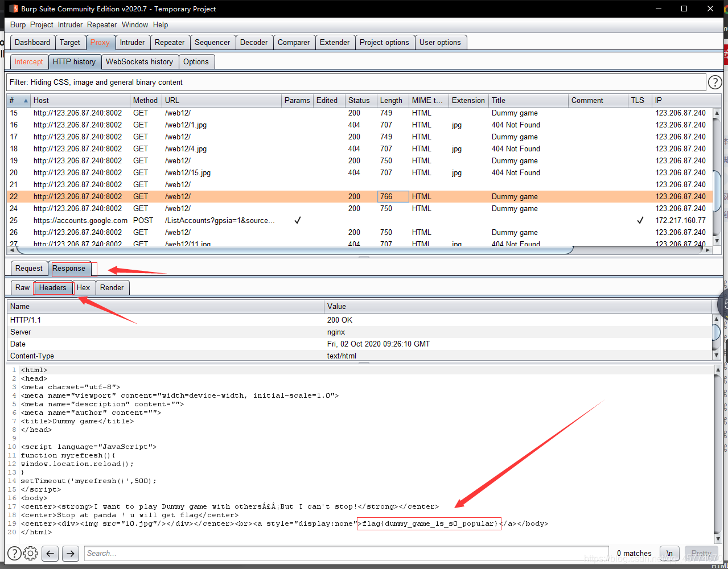Open the Project options tab
This screenshot has width=728, height=569.
point(384,42)
